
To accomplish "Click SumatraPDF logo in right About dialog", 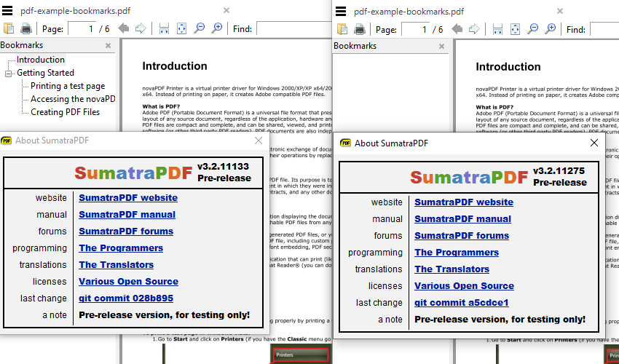I will 469,177.
